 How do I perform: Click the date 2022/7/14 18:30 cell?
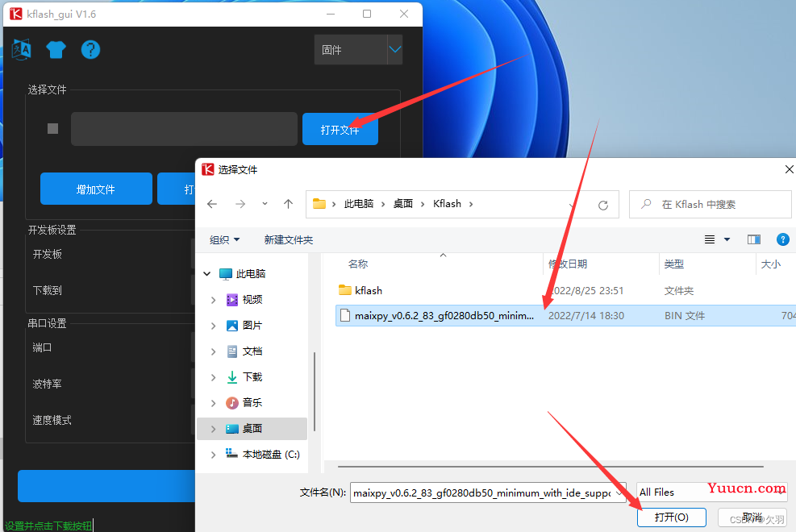pyautogui.click(x=586, y=315)
